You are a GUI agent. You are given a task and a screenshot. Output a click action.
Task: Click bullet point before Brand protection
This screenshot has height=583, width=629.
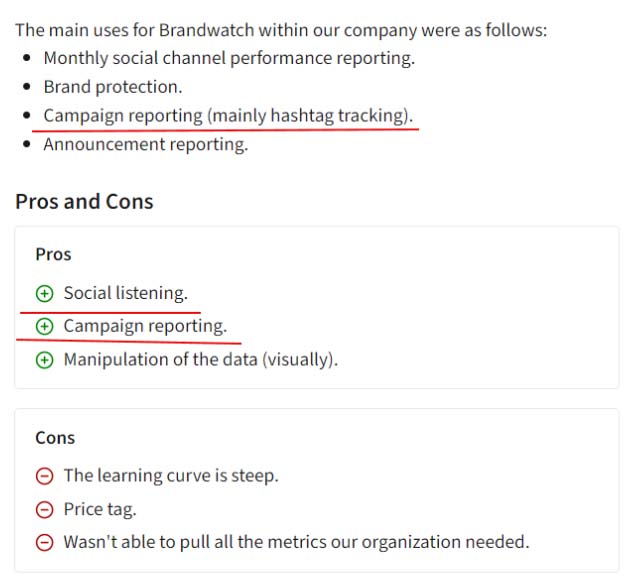(x=27, y=87)
